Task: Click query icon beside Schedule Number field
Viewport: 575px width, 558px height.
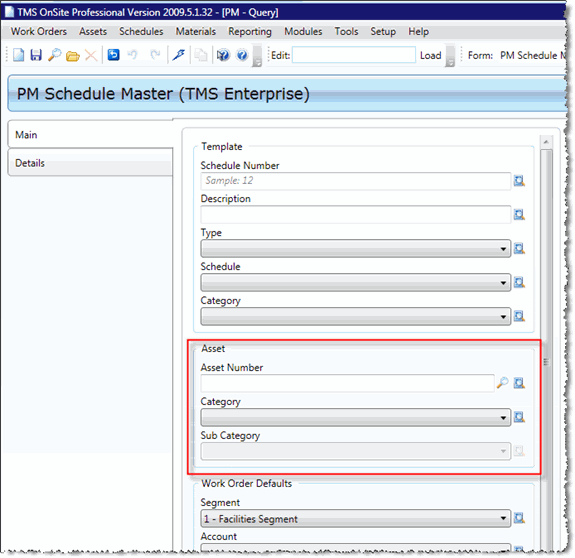Action: [519, 181]
